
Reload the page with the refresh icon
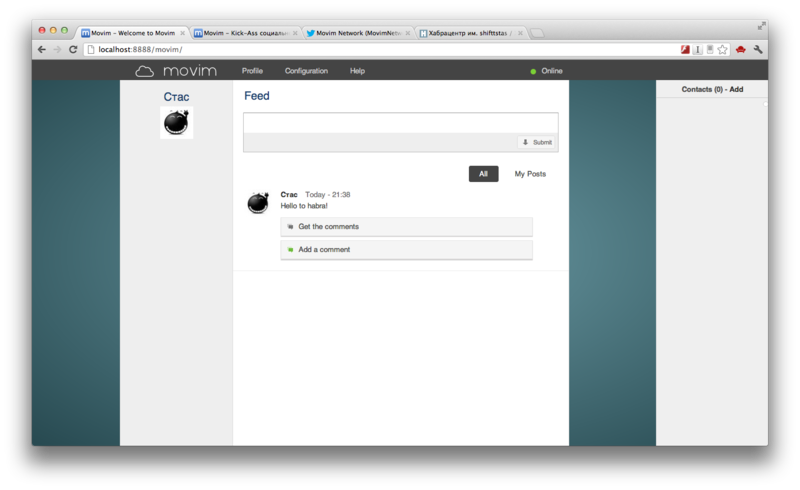point(73,50)
